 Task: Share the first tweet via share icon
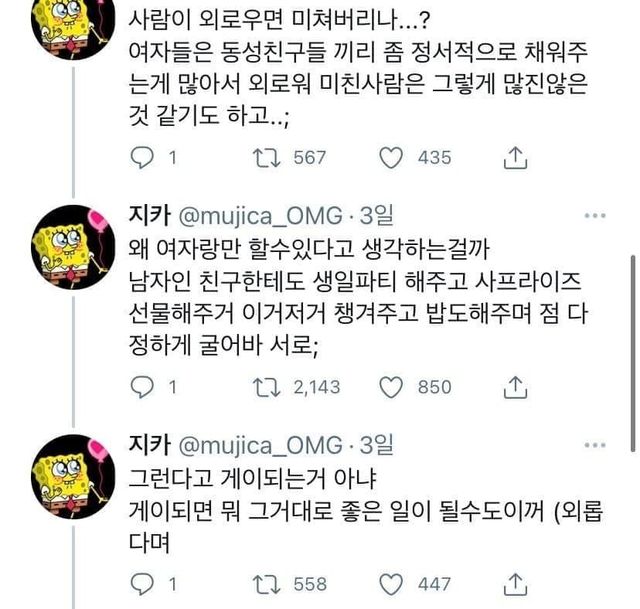[x=515, y=157]
